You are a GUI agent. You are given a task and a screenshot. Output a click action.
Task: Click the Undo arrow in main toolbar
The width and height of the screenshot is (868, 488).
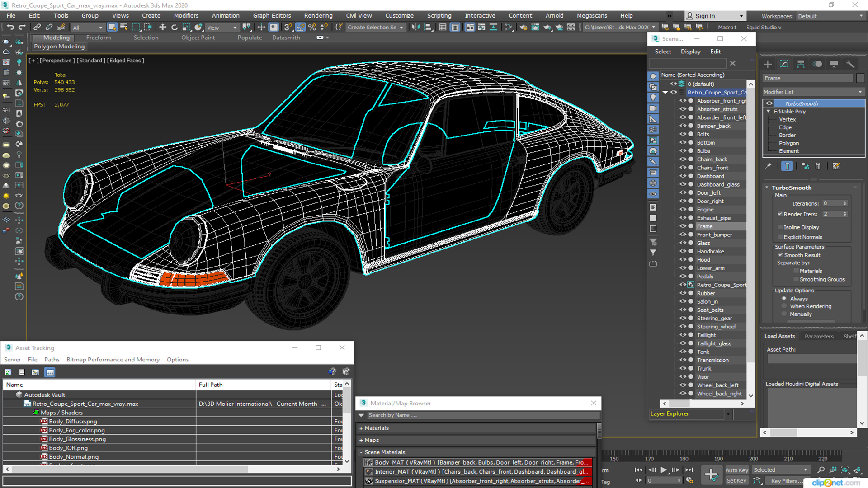pos(10,27)
